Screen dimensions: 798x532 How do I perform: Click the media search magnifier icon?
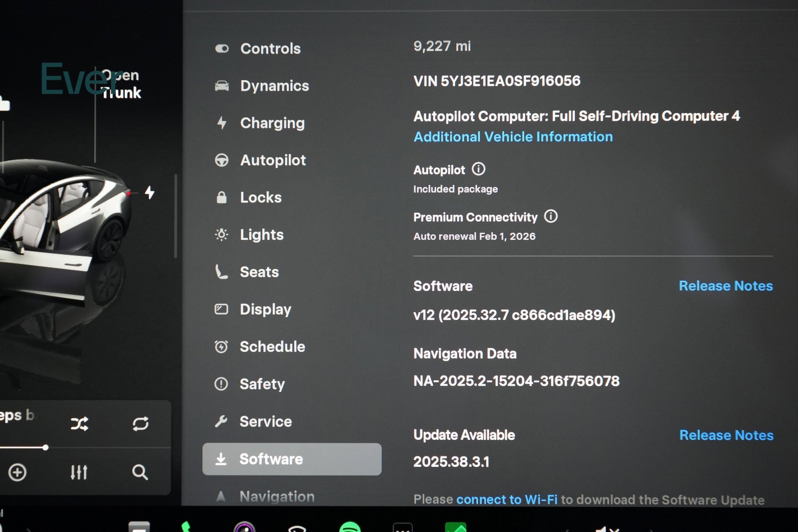(x=140, y=472)
